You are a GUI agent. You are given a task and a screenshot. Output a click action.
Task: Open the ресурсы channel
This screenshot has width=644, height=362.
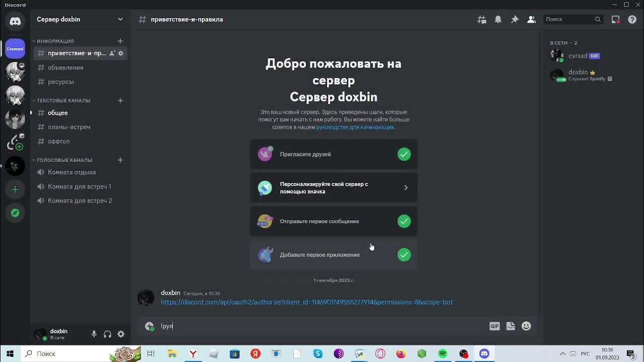(80, 81)
